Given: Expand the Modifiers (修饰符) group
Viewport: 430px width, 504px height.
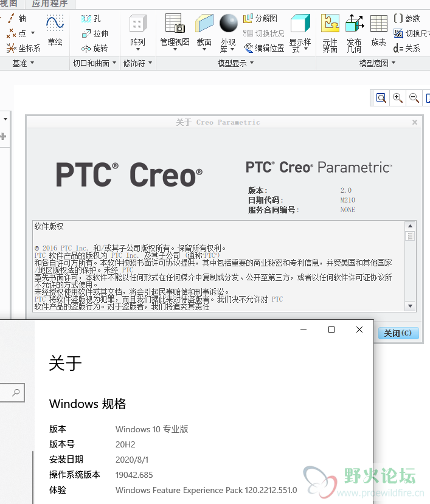Looking at the screenshot, I should pos(137,63).
